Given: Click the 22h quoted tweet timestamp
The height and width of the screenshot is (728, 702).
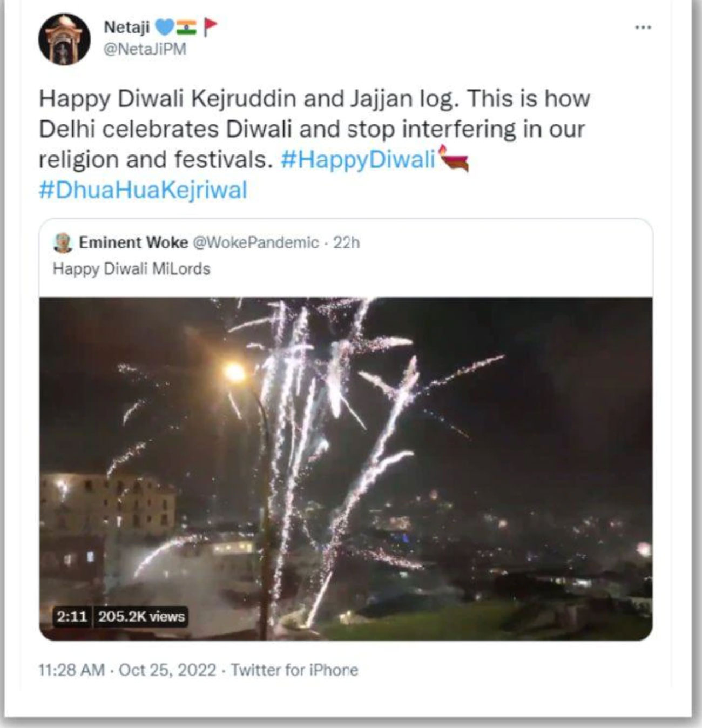Looking at the screenshot, I should click(346, 242).
